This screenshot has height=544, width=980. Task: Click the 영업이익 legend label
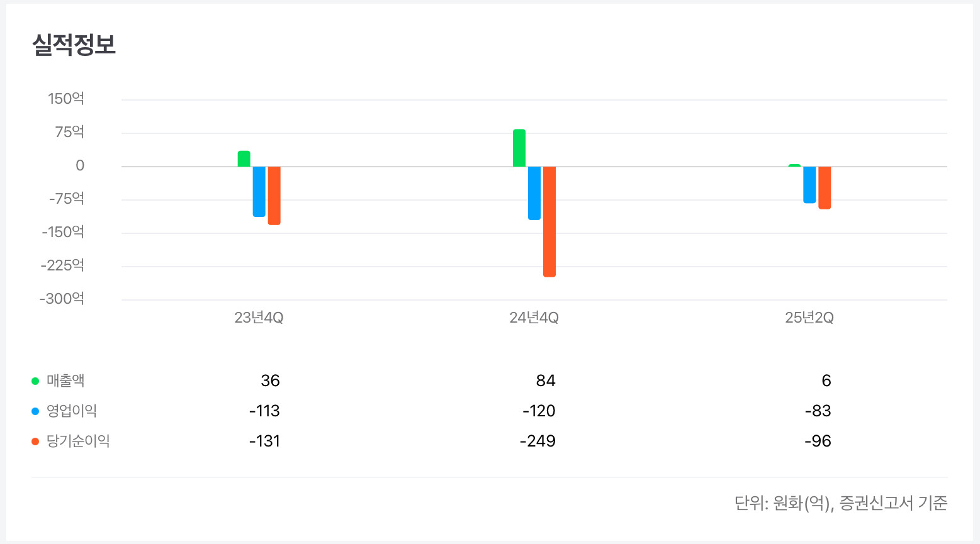pos(72,411)
